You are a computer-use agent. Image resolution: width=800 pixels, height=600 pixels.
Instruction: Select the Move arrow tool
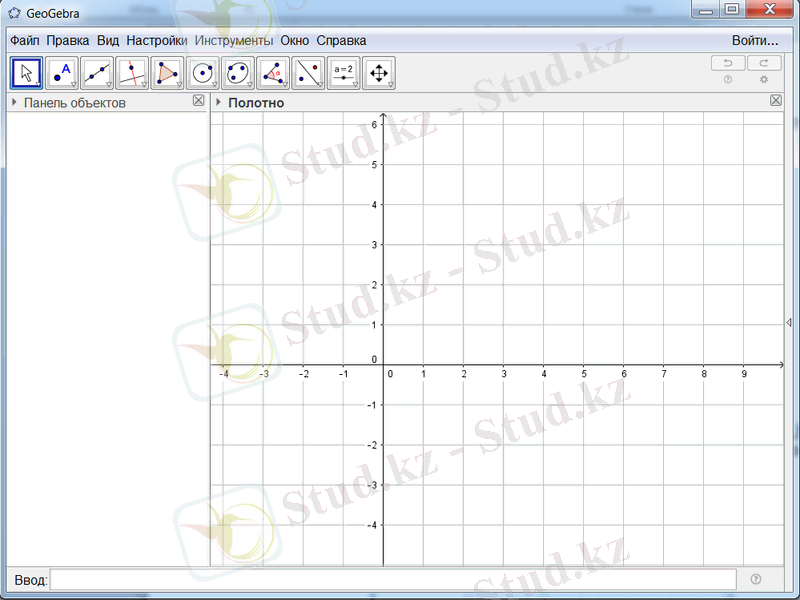pyautogui.click(x=27, y=73)
